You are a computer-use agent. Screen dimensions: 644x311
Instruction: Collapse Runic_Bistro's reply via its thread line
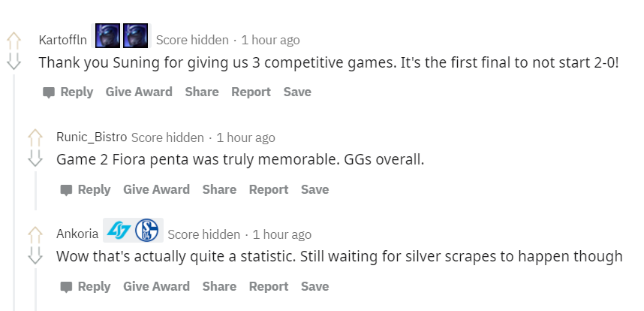(35, 191)
